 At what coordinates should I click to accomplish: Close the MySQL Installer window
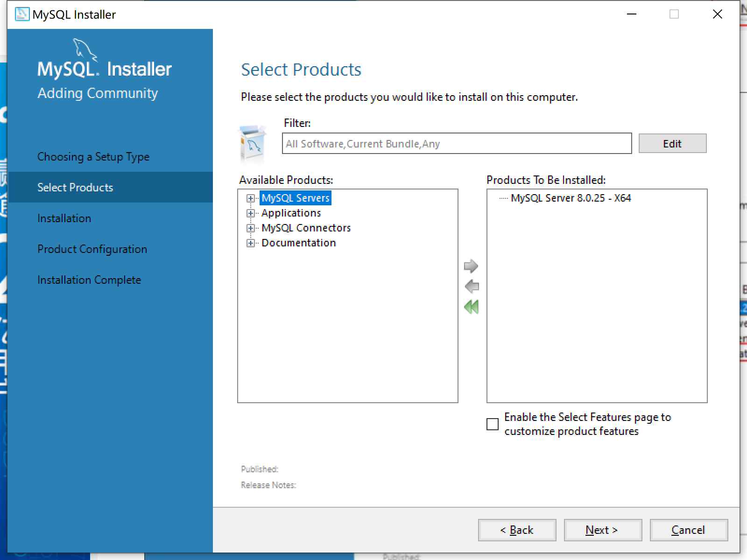(718, 14)
